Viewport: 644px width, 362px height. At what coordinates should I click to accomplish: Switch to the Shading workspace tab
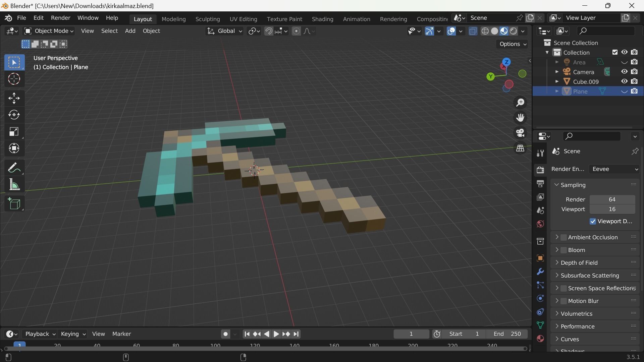tap(322, 19)
